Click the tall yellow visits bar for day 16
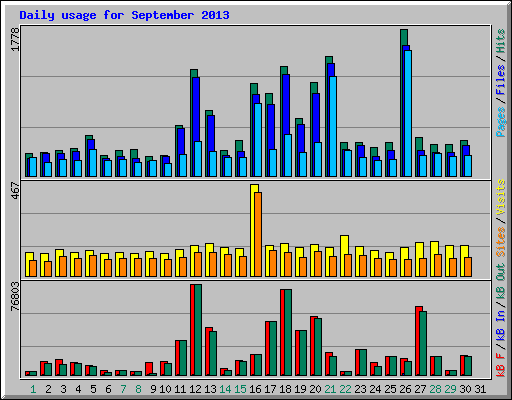 [x=254, y=230]
